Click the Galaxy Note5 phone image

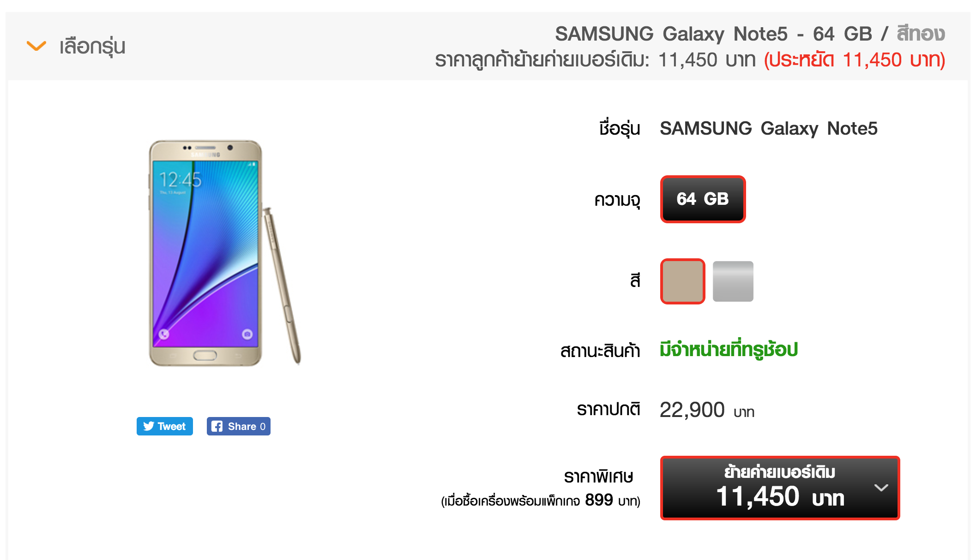205,253
